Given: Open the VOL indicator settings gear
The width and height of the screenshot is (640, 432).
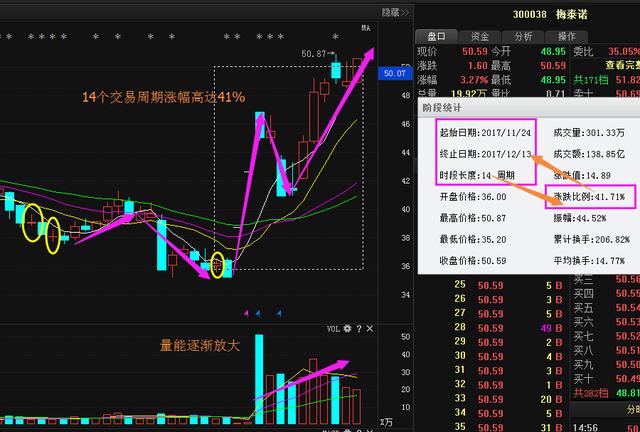Looking at the screenshot, I should (x=347, y=328).
